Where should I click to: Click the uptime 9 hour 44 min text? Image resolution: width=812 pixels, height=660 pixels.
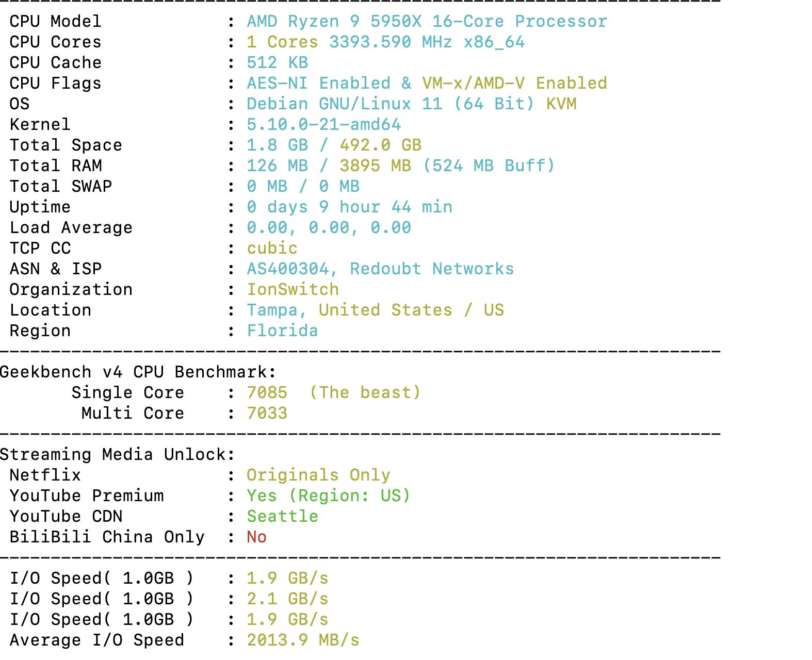385,207
